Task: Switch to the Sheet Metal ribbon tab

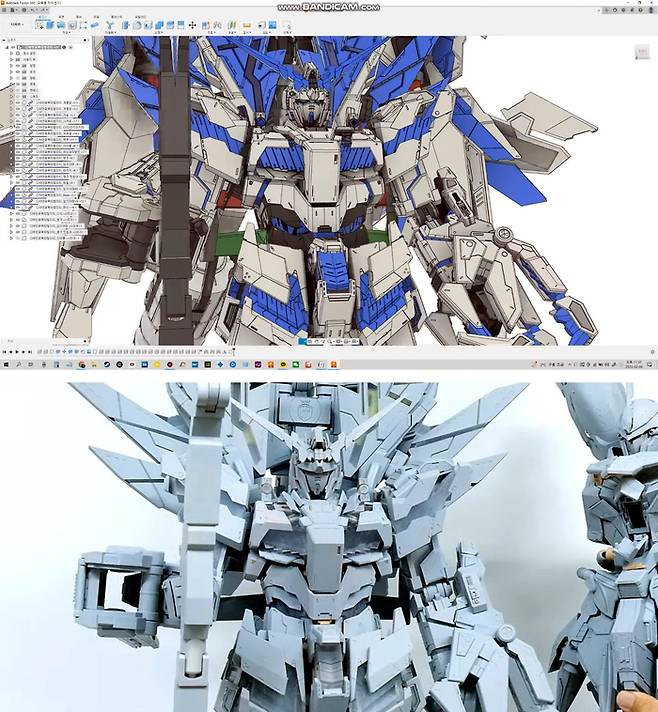Action: click(x=96, y=17)
